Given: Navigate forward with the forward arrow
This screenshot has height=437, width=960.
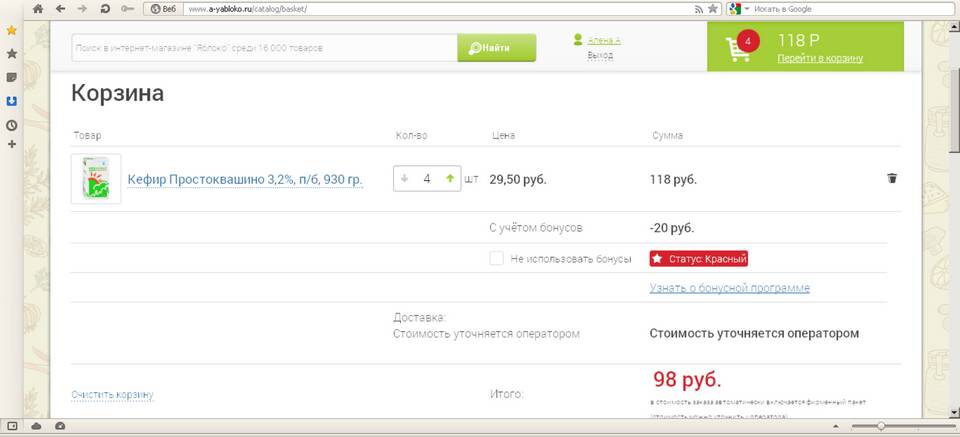Looking at the screenshot, I should tap(82, 9).
